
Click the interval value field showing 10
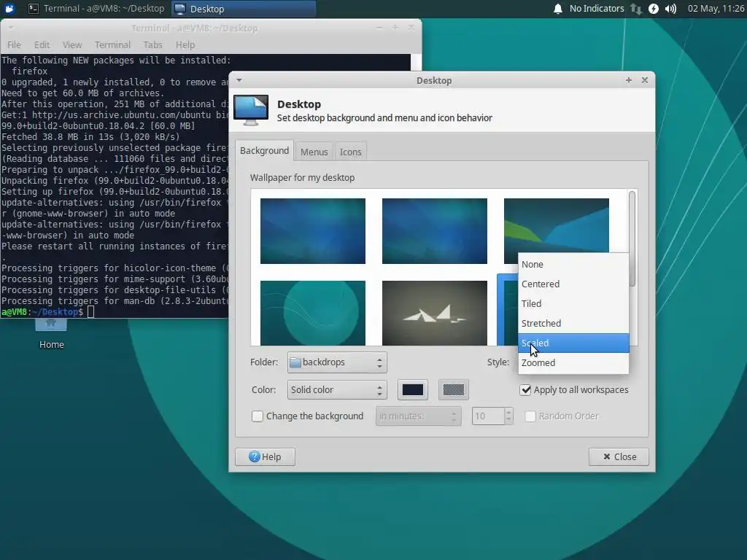(488, 416)
